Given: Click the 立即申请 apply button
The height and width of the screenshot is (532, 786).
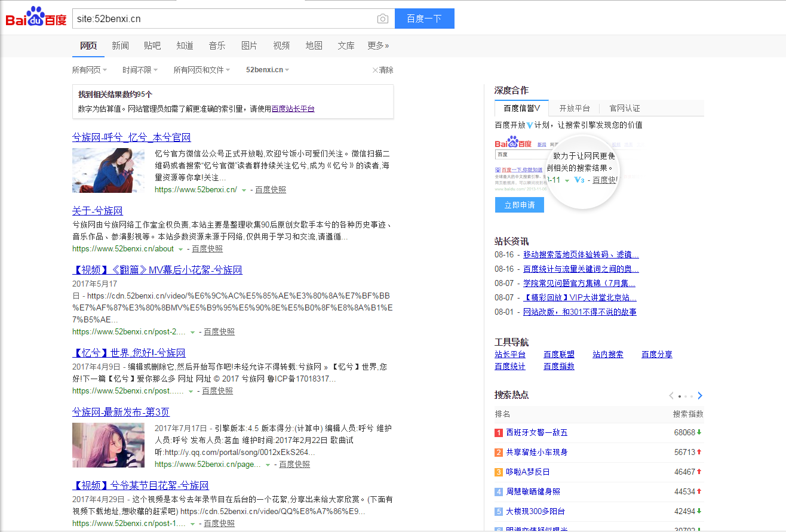Looking at the screenshot, I should [519, 205].
